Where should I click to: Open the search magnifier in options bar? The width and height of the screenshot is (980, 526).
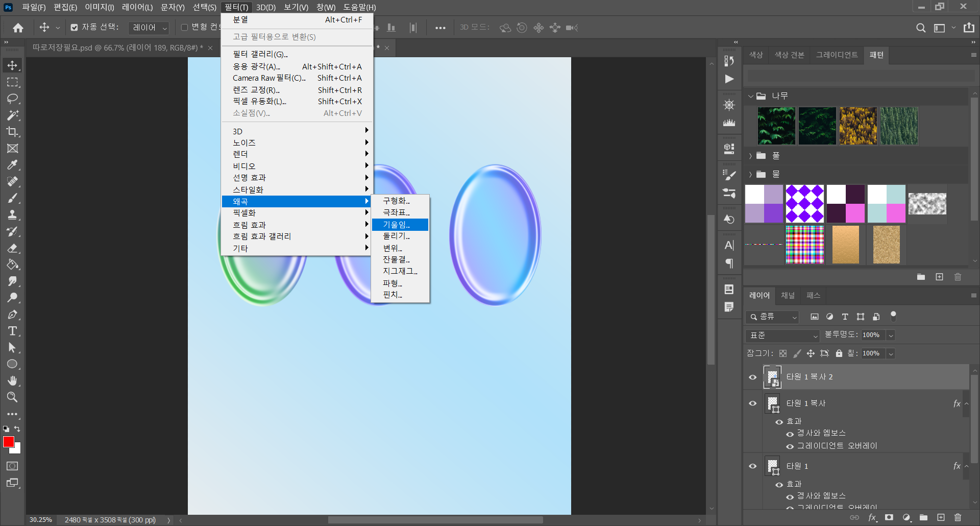921,28
